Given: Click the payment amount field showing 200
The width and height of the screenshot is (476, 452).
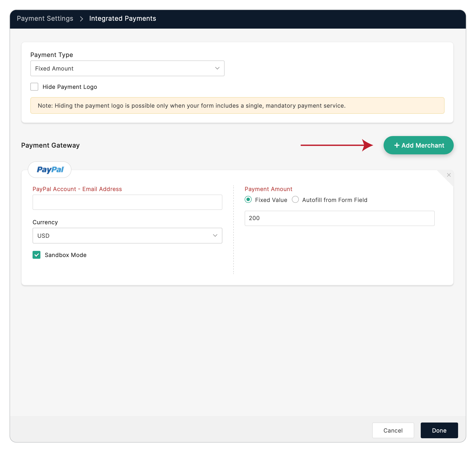Looking at the screenshot, I should click(x=339, y=218).
